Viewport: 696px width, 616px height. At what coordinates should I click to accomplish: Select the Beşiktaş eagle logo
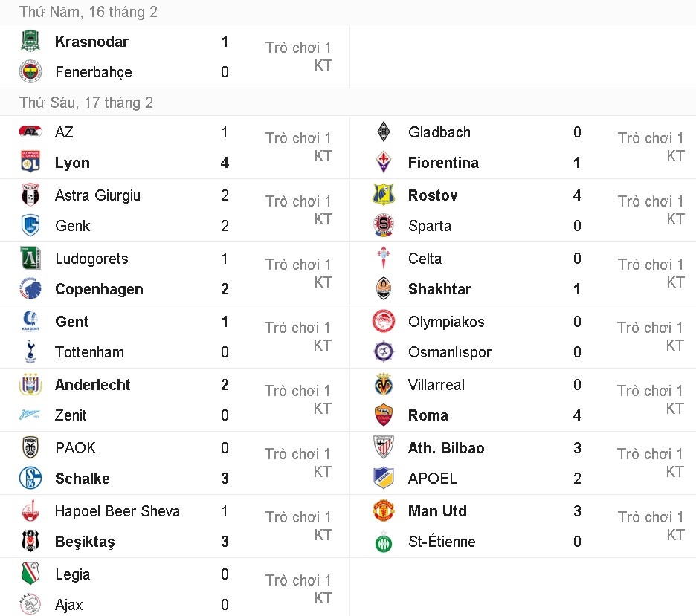(30, 541)
